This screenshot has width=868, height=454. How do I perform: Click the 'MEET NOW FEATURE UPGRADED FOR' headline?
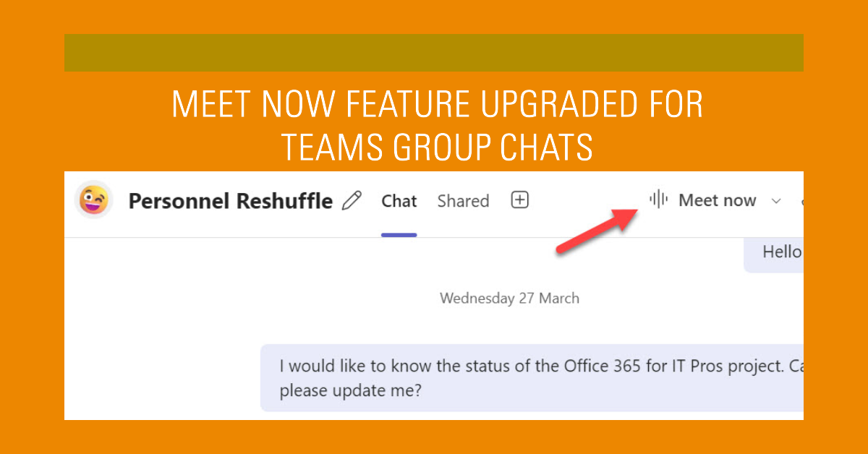[437, 105]
